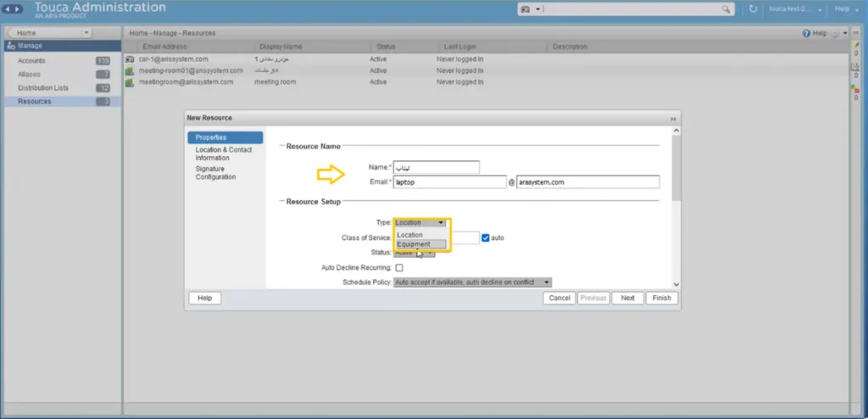Click the Previous button

[593, 299]
